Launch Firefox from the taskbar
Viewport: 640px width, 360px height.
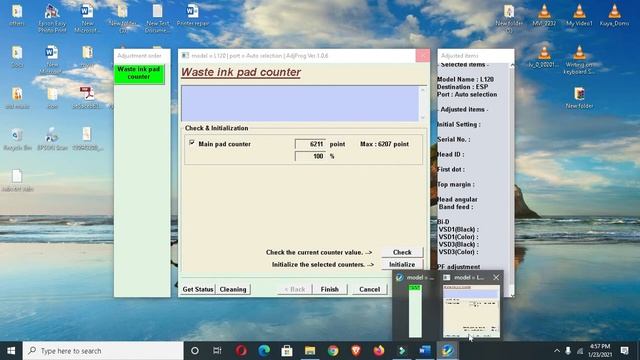(x=379, y=351)
